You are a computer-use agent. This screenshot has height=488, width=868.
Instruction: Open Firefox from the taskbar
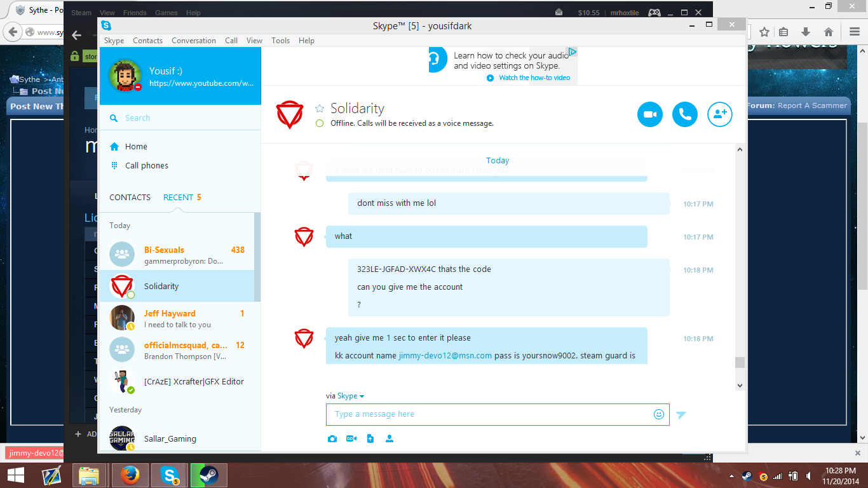coord(130,475)
